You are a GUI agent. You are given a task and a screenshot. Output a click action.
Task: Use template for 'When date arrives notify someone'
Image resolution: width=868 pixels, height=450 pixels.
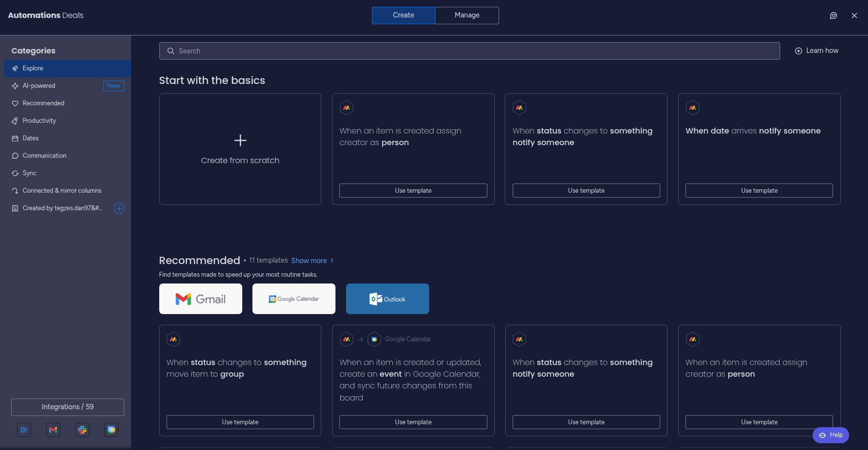pyautogui.click(x=759, y=190)
